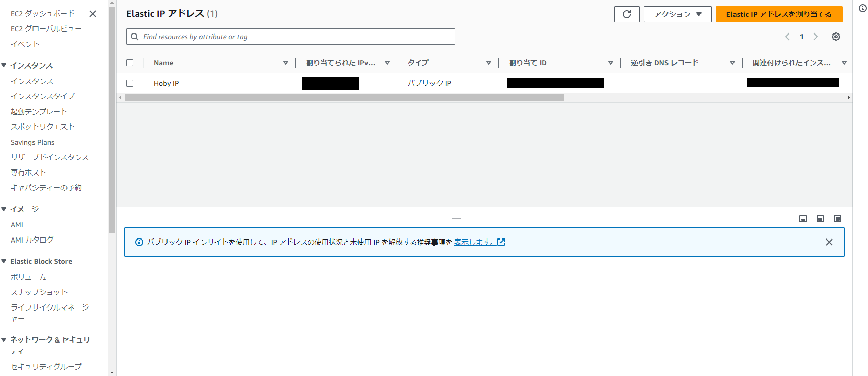Screen dimensions: 868x376
Task: Open スナップショット in sidebar
Action: click(39, 292)
